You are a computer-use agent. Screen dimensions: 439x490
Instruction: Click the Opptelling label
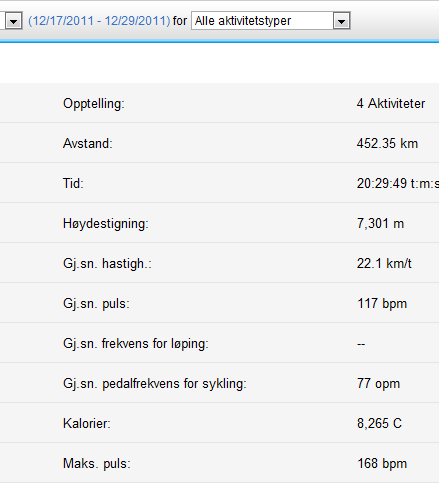[x=94, y=104]
